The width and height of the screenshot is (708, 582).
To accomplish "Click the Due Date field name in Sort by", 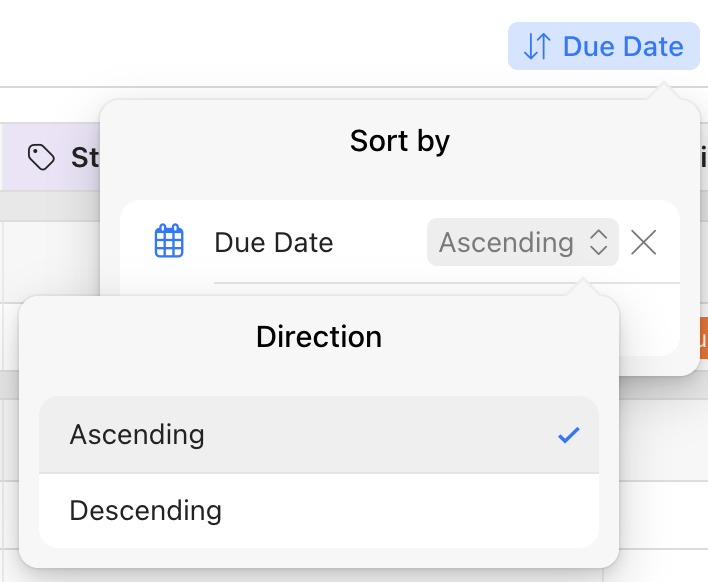I will [273, 242].
